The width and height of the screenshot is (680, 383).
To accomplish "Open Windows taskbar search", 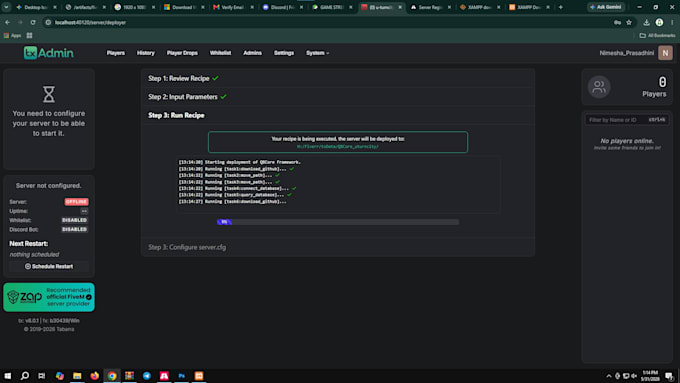I will (x=25, y=376).
